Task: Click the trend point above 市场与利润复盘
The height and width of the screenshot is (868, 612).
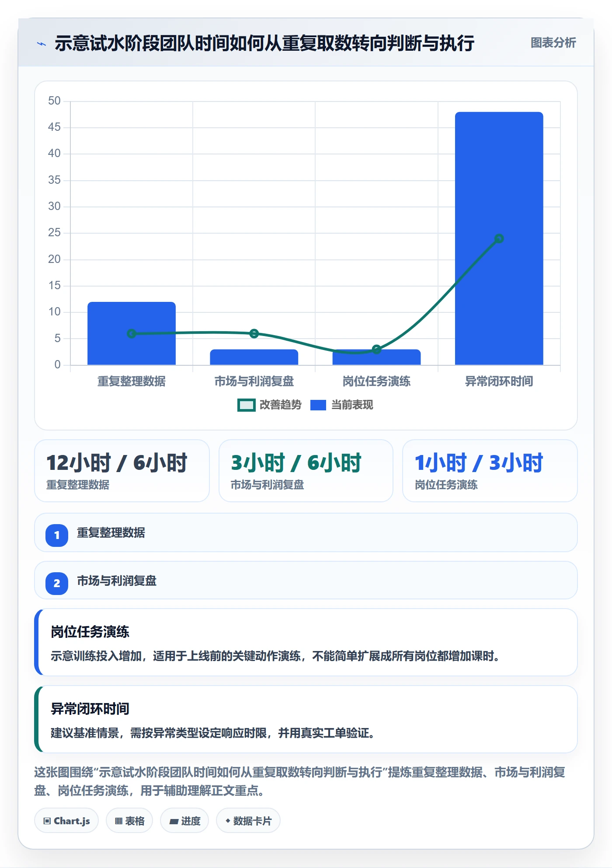Action: 254,333
